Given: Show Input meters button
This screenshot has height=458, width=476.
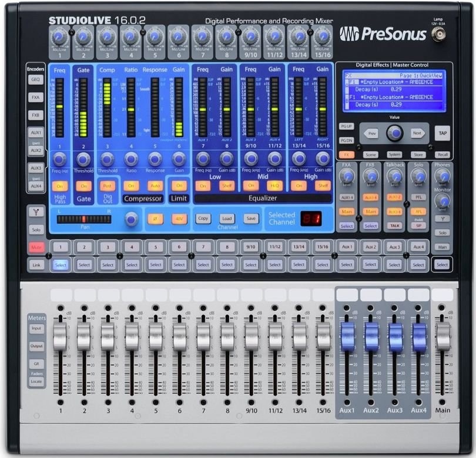Looking at the screenshot, I should tap(36, 328).
